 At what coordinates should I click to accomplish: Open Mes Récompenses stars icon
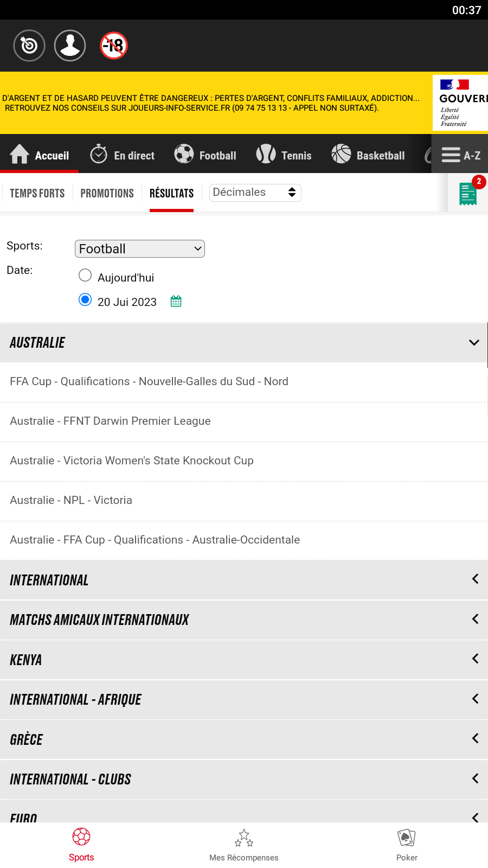tap(244, 845)
